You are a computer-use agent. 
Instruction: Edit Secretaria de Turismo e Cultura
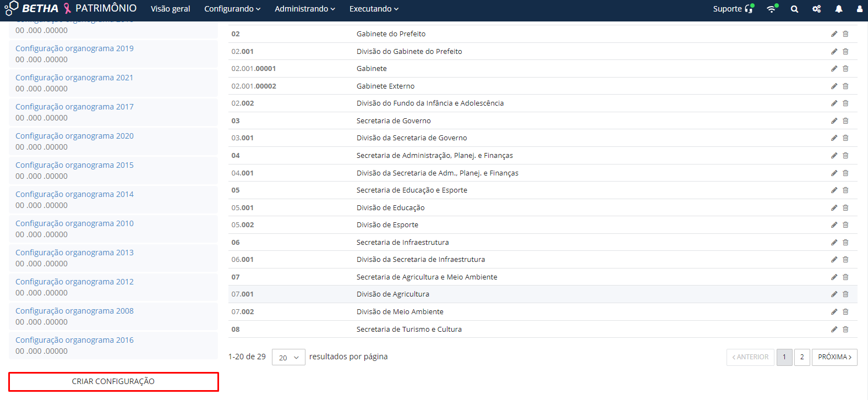(x=834, y=330)
